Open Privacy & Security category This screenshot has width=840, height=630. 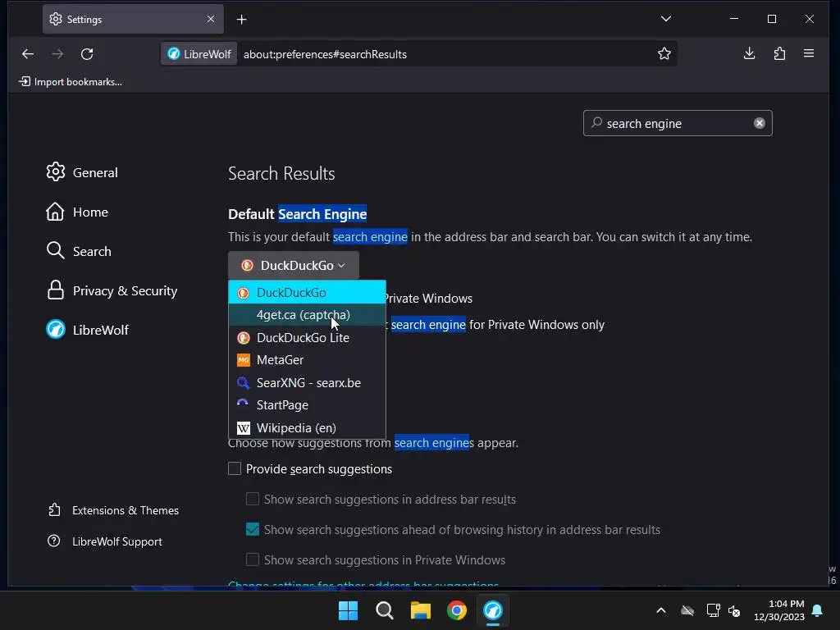(x=112, y=291)
